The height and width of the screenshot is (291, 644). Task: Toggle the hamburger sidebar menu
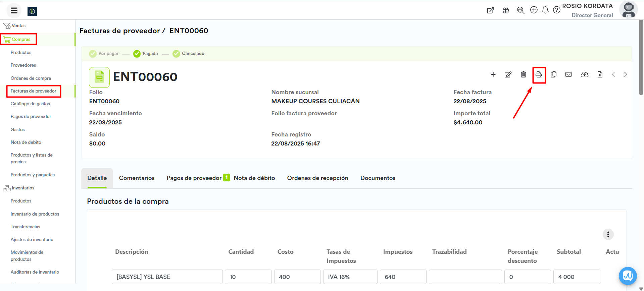(x=14, y=11)
